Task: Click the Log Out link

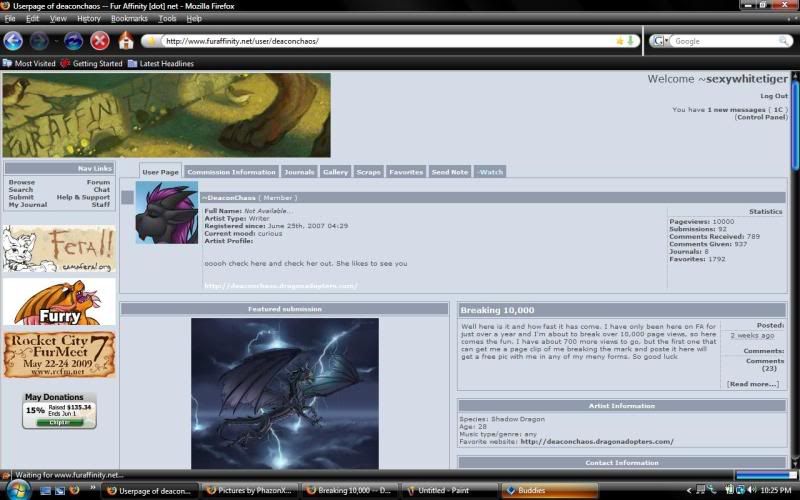Action: [774, 96]
